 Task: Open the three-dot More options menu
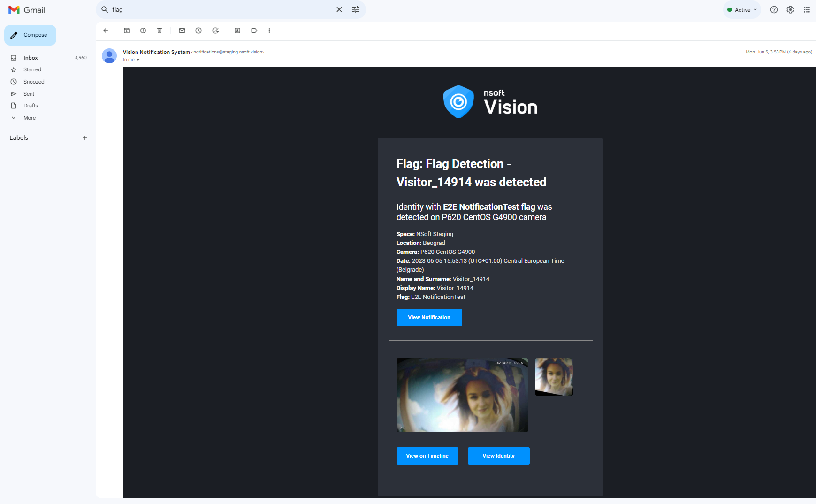click(x=269, y=31)
